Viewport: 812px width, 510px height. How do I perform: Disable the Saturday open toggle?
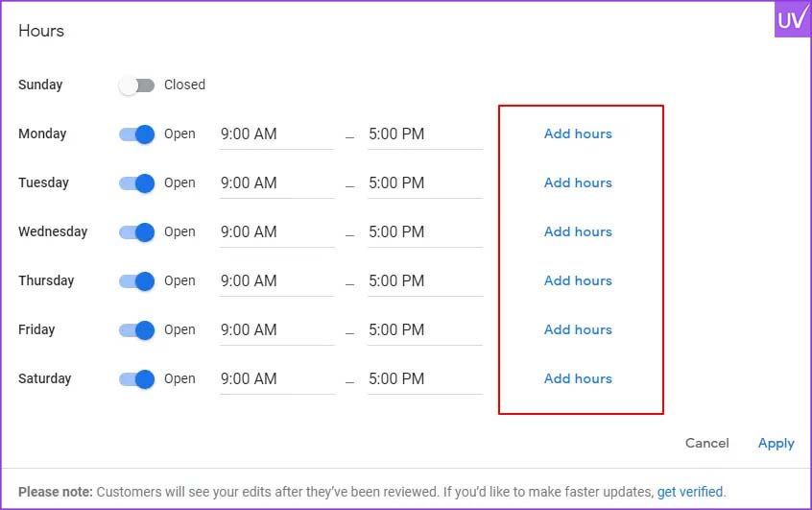coord(136,378)
